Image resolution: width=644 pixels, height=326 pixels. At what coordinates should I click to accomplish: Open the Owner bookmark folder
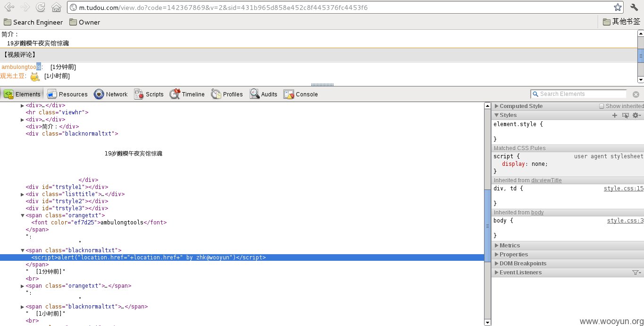85,22
